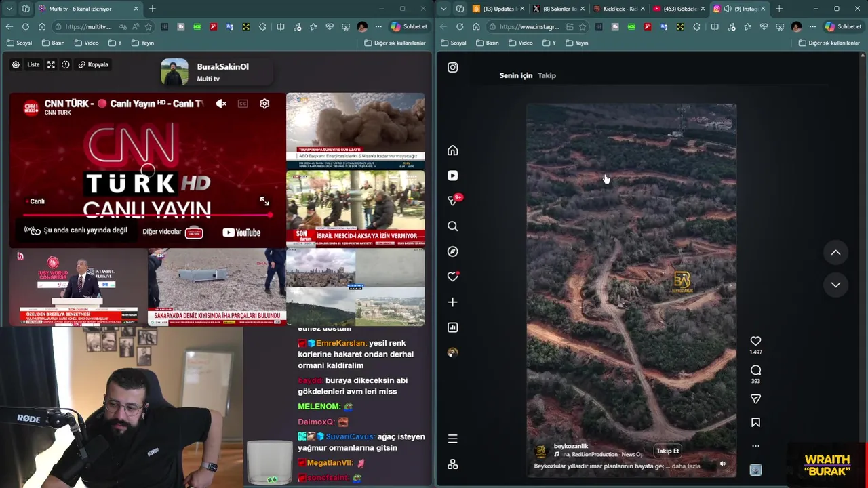Open the reel's three-dot options
868x488 pixels.
755,446
